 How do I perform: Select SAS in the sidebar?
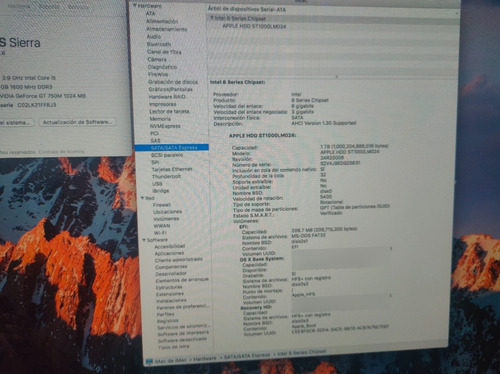155,141
